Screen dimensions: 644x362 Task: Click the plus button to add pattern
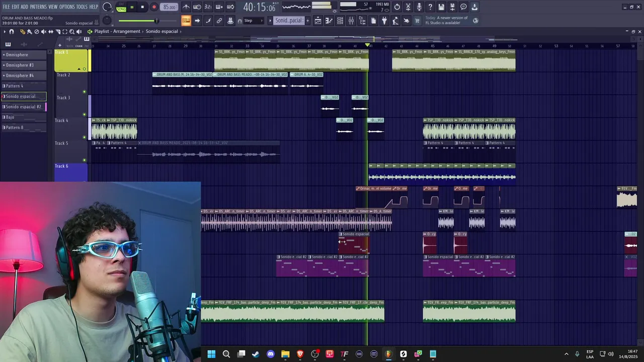coord(307,21)
